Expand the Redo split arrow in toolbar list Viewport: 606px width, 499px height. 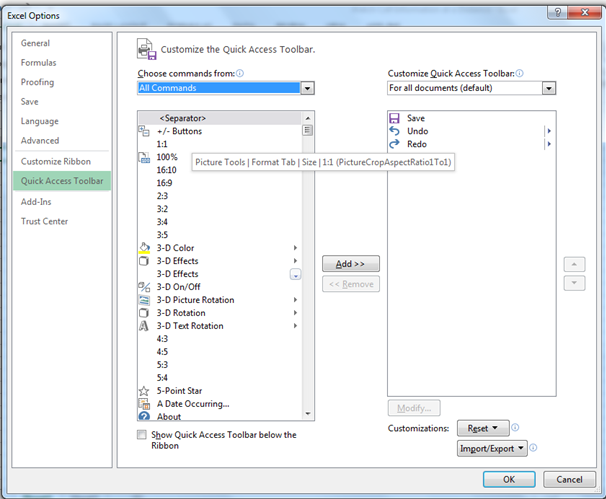549,144
